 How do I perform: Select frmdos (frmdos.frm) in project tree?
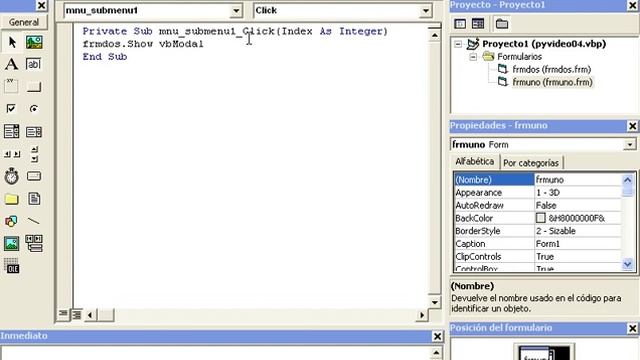click(x=551, y=69)
